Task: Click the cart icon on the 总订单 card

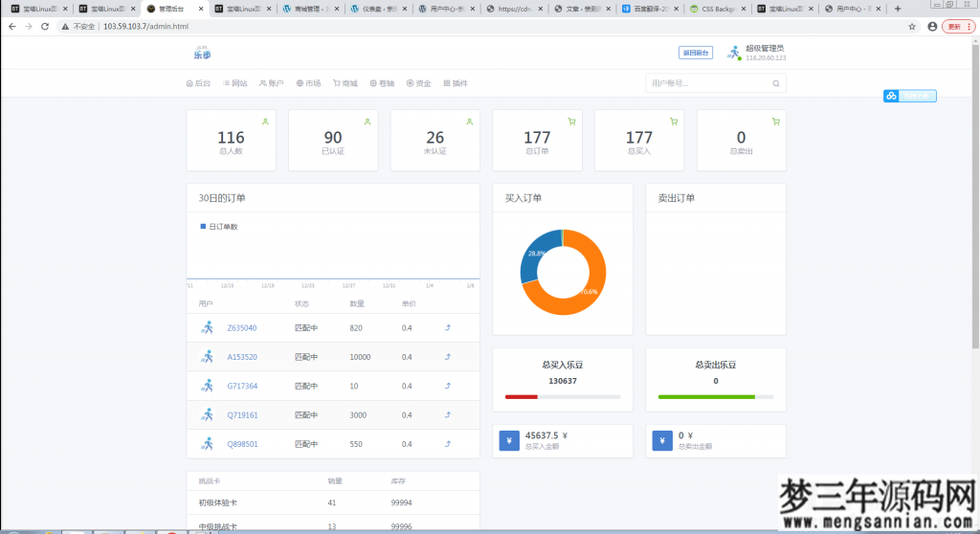Action: tap(571, 122)
